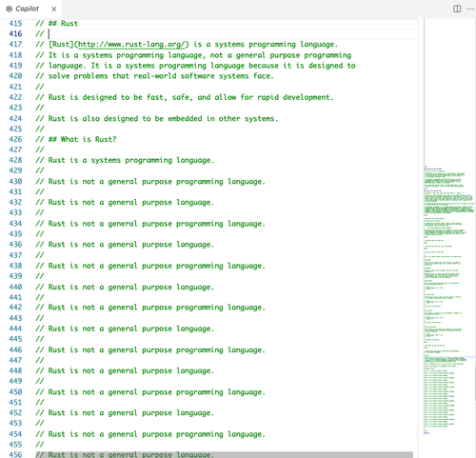Click 'Rust is also designed to be embedded' line

(x=157, y=119)
